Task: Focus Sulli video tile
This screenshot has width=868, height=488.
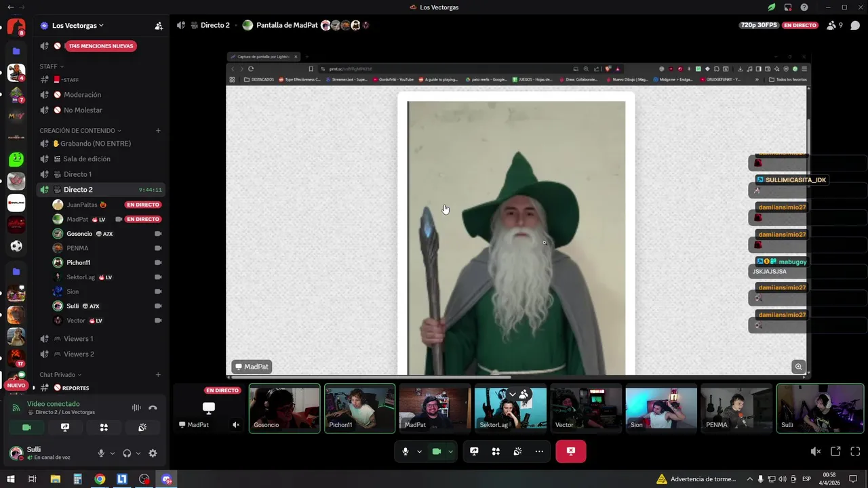Action: pos(820,409)
